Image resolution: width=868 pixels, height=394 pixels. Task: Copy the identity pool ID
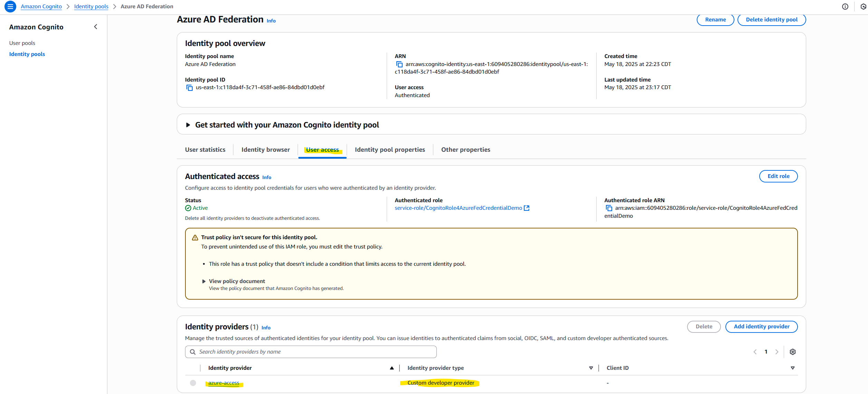(190, 88)
